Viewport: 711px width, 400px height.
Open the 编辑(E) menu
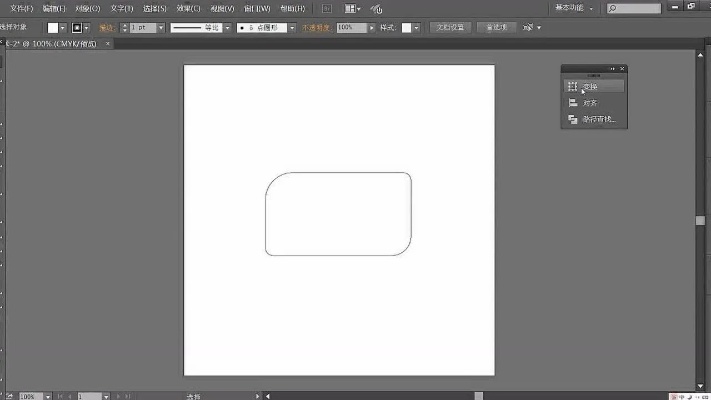[x=54, y=9]
